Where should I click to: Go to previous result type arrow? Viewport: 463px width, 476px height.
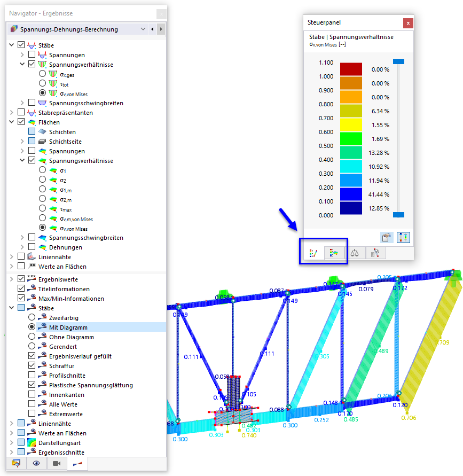click(152, 29)
